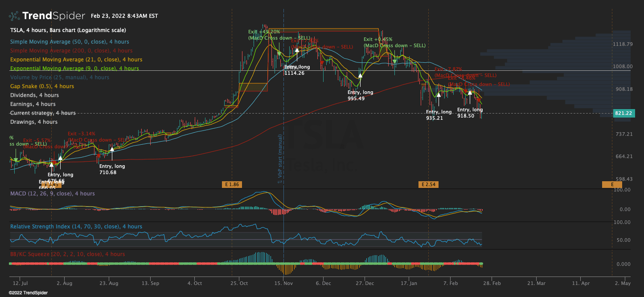This screenshot has width=644, height=297.
Task: Click the entry arrow above 710.68
Action: (112, 149)
